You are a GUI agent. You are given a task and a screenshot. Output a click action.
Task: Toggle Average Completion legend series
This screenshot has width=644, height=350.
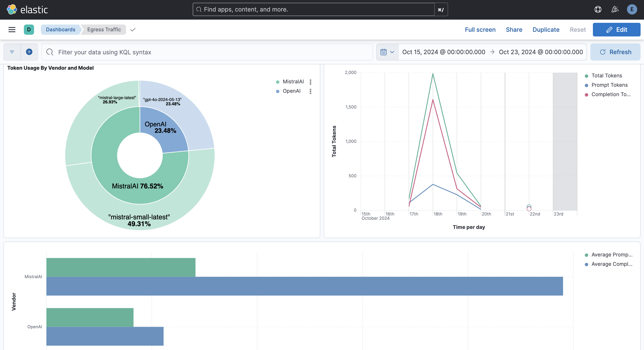tap(612, 264)
